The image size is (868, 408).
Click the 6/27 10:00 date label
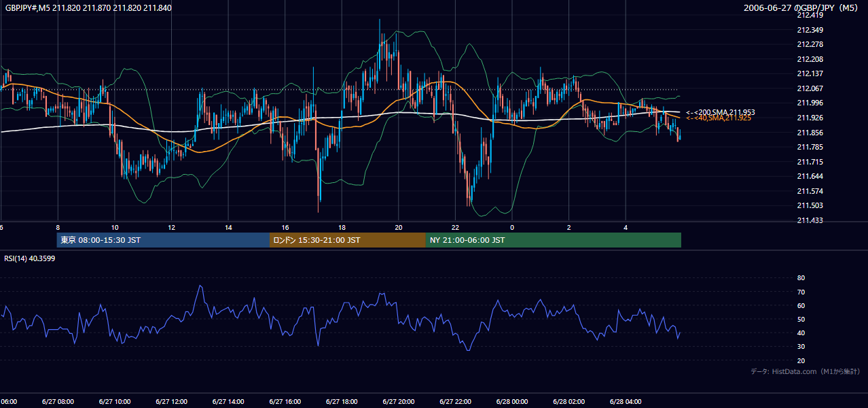(x=115, y=402)
